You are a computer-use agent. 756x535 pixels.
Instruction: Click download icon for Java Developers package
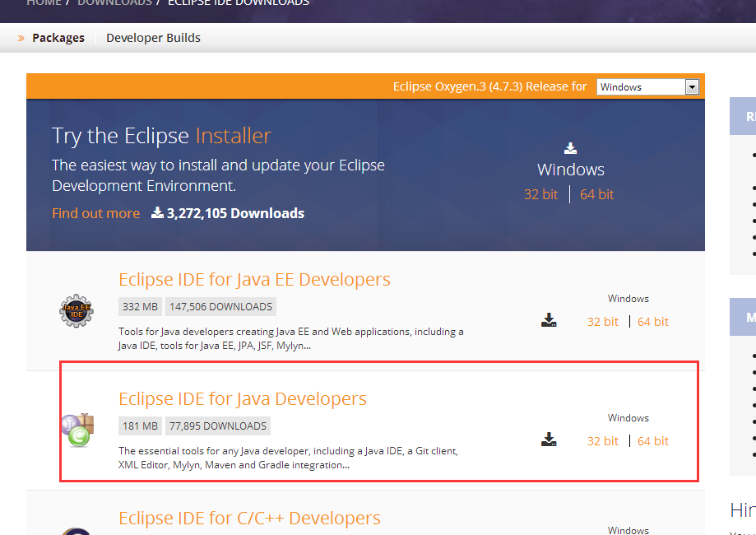[549, 440]
